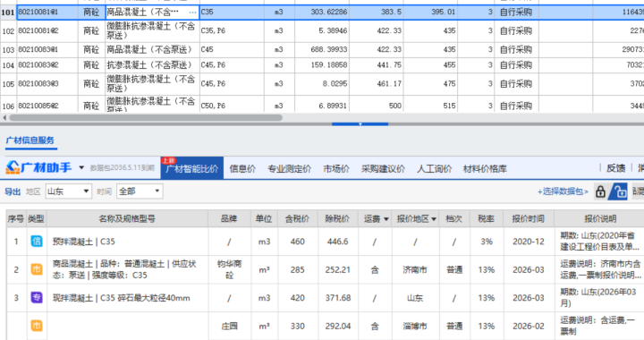
Task: Click the quote date 2020-12
Action: [x=529, y=242]
